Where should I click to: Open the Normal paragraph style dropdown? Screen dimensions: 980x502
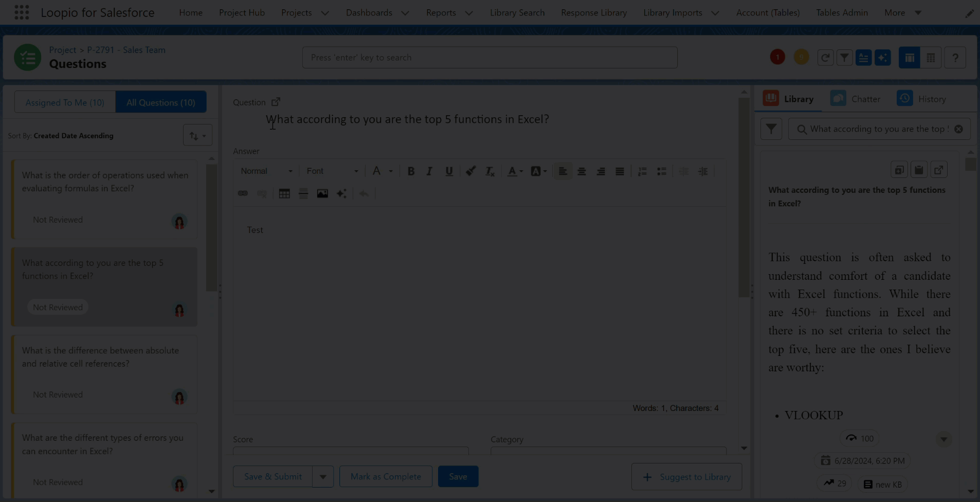tap(266, 171)
